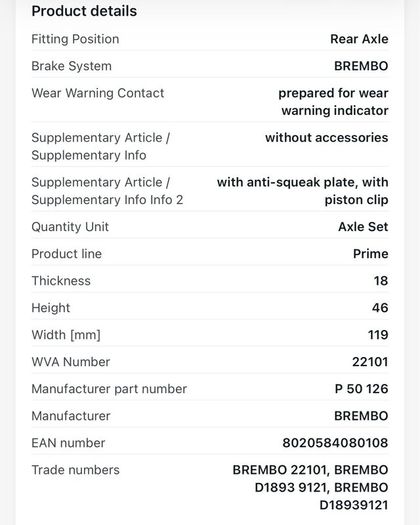This screenshot has height=525, width=420.
Task: Click 'with anti-squeak plate, with piston clip'
Action: coord(302,191)
